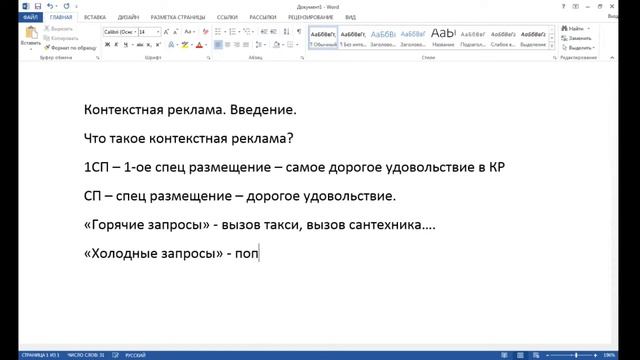Toggle show paragraph marks (¶)
The width and height of the screenshot is (640, 360).
click(299, 32)
